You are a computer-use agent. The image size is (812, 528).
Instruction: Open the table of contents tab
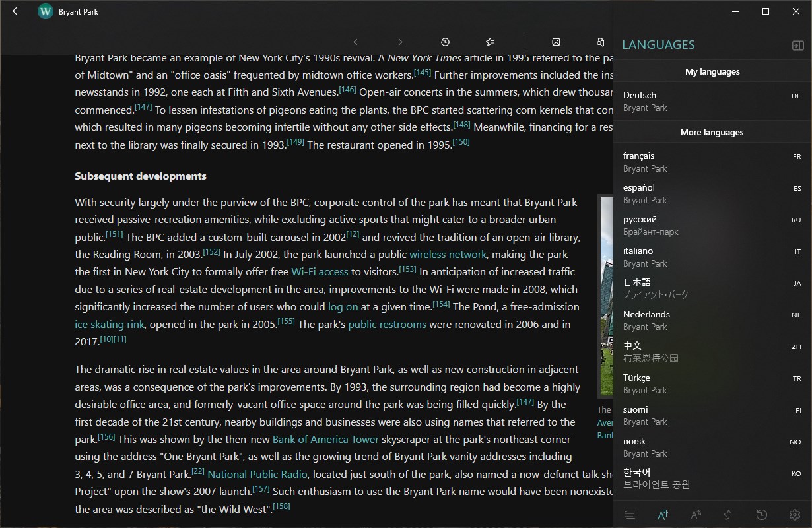click(x=630, y=515)
